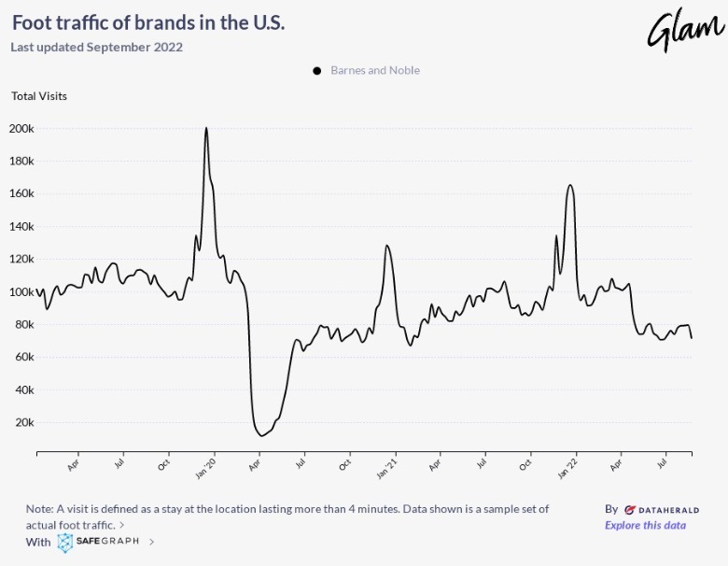
Task: Click the Glam logo
Action: (684, 29)
